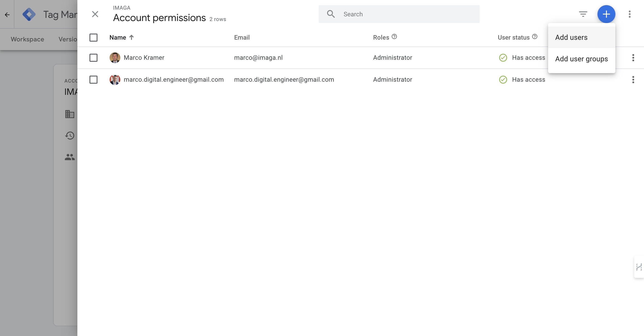Click the activity history clock icon
The image size is (644, 336).
click(70, 136)
